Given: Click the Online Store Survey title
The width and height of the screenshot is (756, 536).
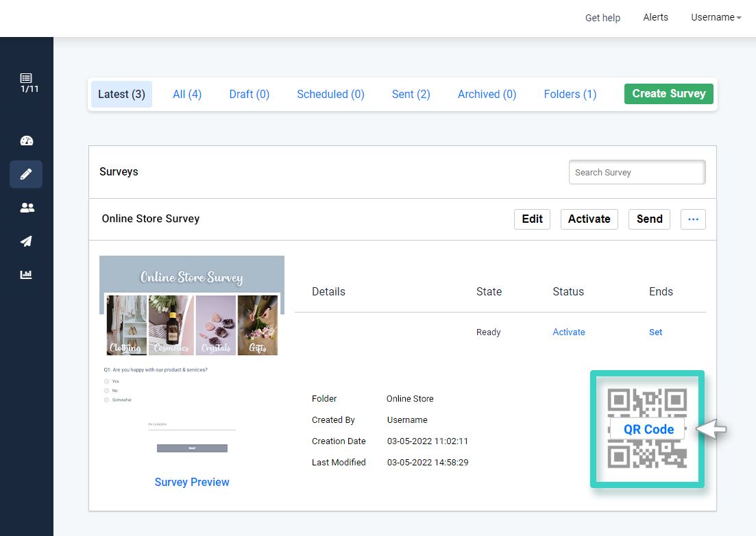Looking at the screenshot, I should pos(150,219).
